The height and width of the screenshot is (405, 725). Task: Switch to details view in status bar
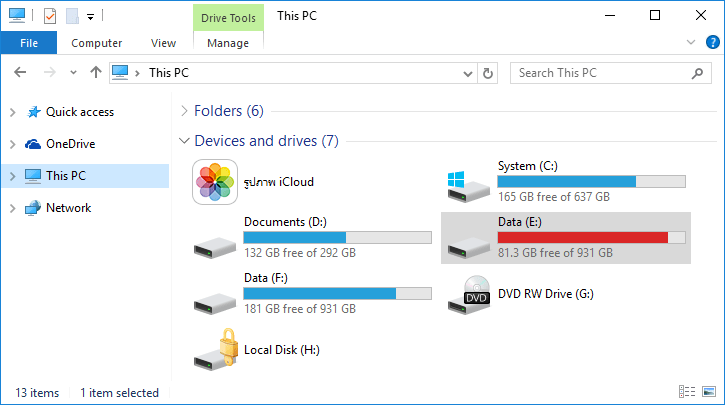(x=687, y=392)
